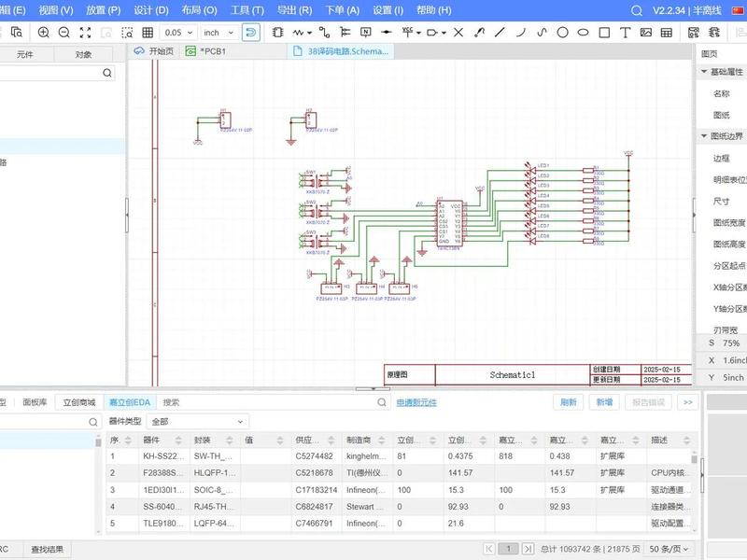Click the Net Port symbol icon
The height and width of the screenshot is (560, 747).
pyautogui.click(x=432, y=33)
